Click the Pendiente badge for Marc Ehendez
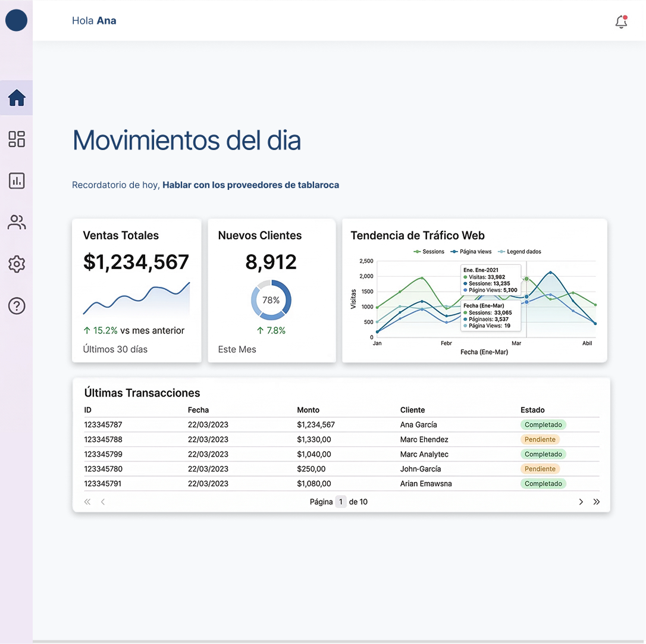Viewport: 646px width, 644px height. point(540,439)
